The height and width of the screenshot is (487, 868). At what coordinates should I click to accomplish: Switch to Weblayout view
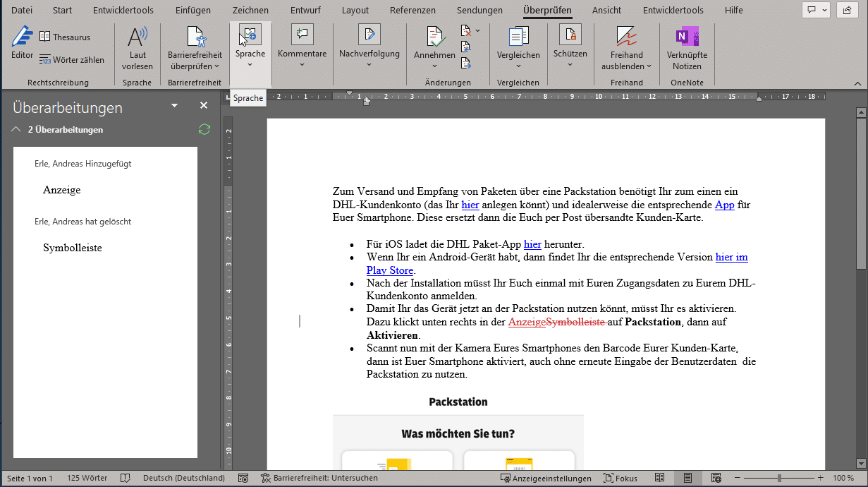coord(716,478)
